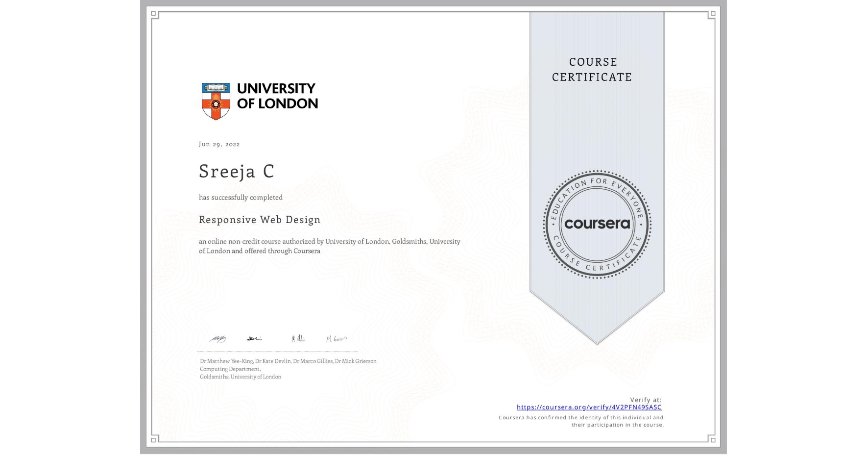Open the verification link https://coursera.org/verify/4V2PFN49SASC
The height and width of the screenshot is (455, 868).
pyautogui.click(x=589, y=407)
